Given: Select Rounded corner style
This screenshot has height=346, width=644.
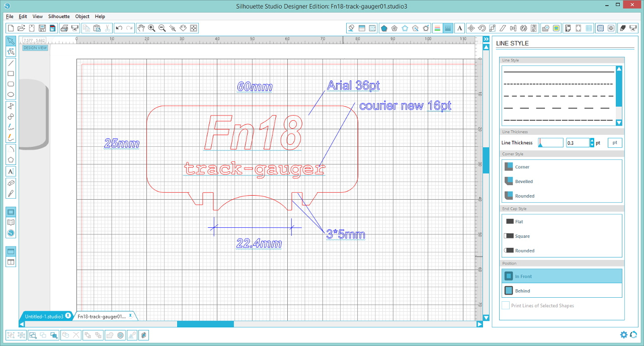Looking at the screenshot, I should pos(562,196).
